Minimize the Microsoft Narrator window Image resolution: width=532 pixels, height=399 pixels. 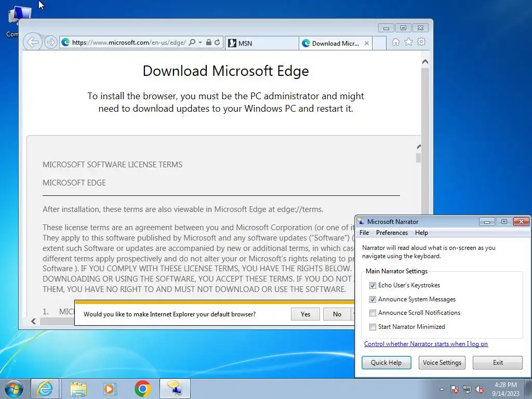pyautogui.click(x=487, y=222)
